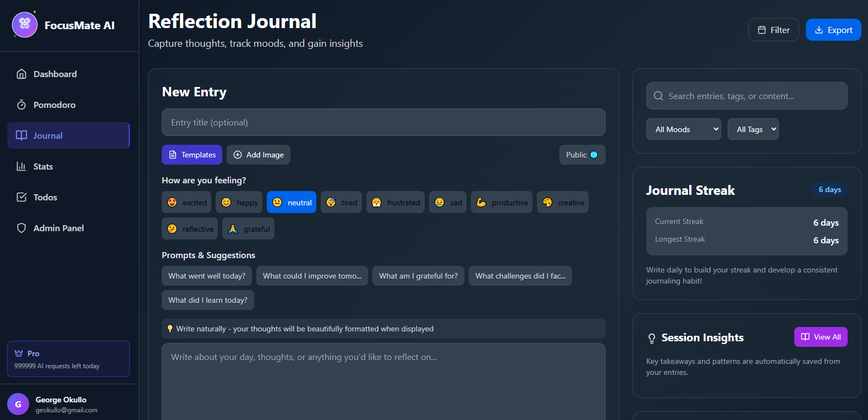Go to Dashboard in sidebar
The image size is (868, 420).
pos(69,74)
